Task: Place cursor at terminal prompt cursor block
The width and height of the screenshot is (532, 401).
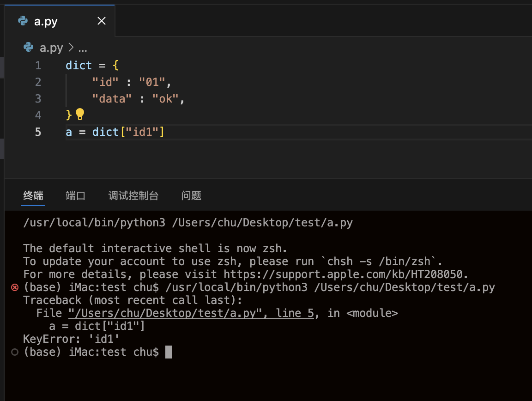Action: (x=169, y=352)
